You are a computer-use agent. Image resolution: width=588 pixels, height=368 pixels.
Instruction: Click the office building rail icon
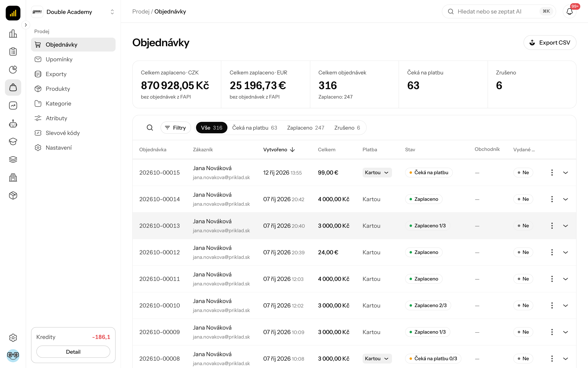(x=13, y=177)
